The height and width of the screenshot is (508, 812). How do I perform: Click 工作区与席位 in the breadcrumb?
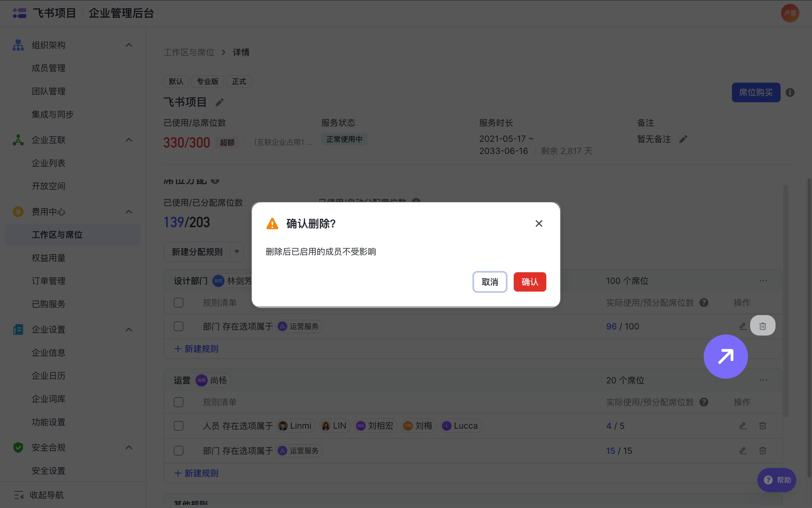pyautogui.click(x=189, y=52)
